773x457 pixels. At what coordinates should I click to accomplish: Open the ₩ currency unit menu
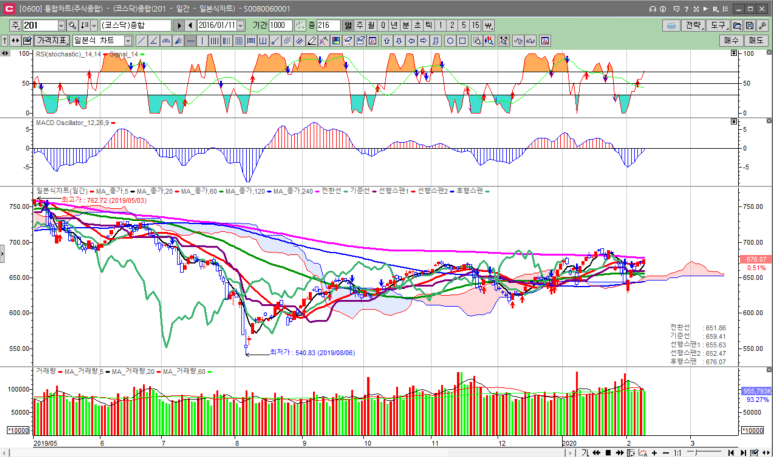point(488,25)
